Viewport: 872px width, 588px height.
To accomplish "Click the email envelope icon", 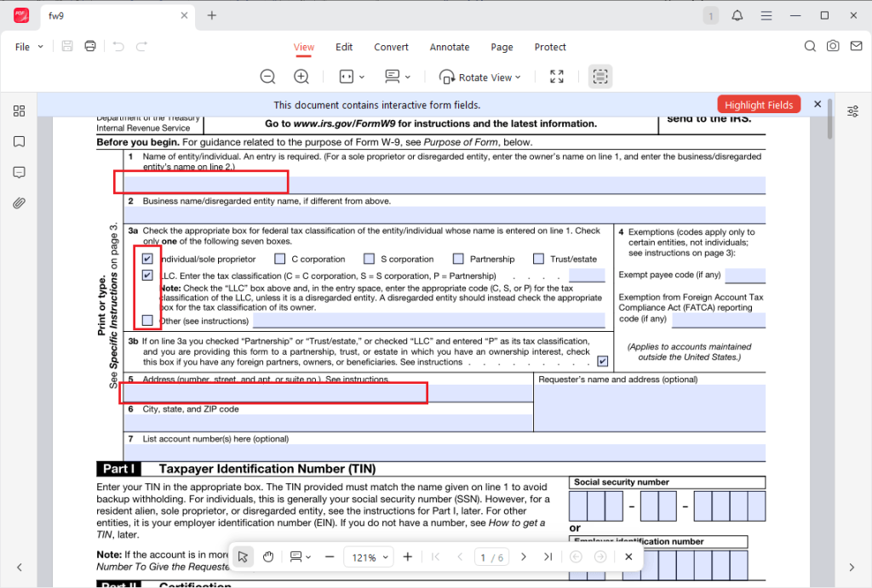I will pyautogui.click(x=857, y=46).
